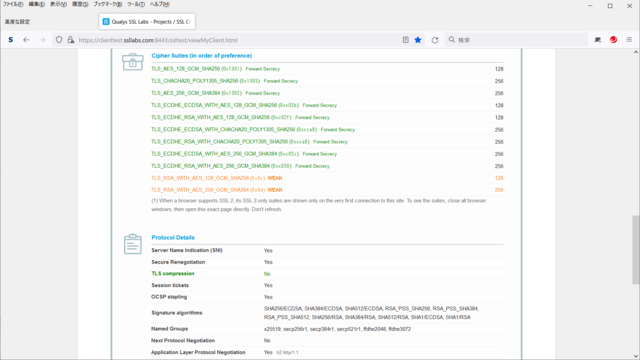The image size is (640, 360).
Task: Open the ブックマーク menu
Action: (107, 4)
